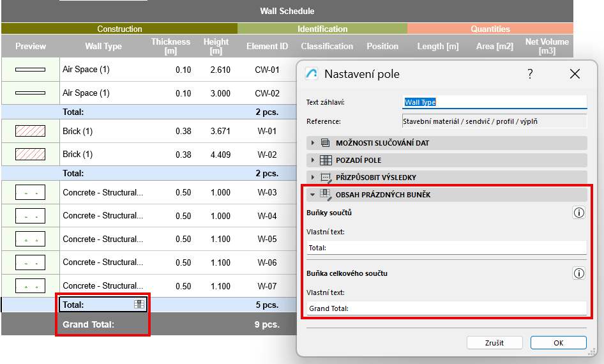Select the concrete preview thumbnail for W-05

coord(30,239)
